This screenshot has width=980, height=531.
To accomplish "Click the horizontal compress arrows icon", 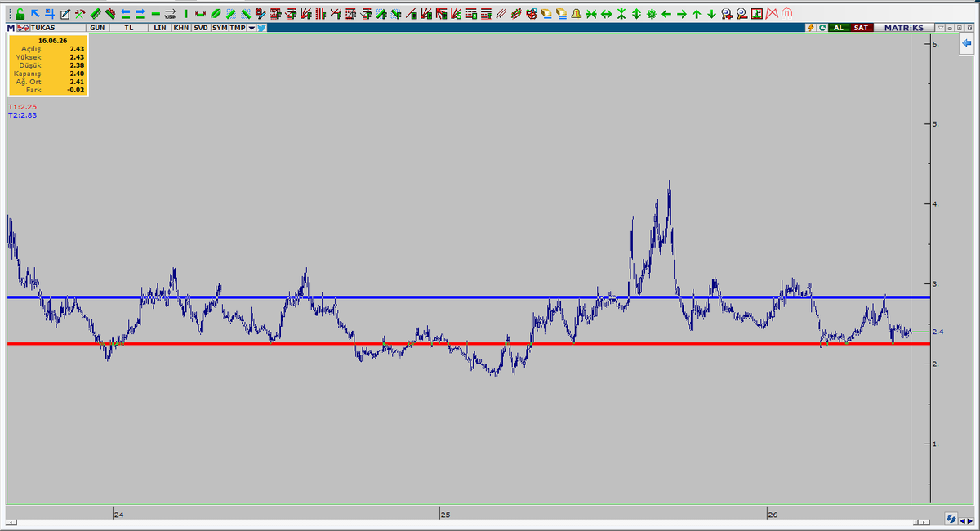I will point(591,14).
